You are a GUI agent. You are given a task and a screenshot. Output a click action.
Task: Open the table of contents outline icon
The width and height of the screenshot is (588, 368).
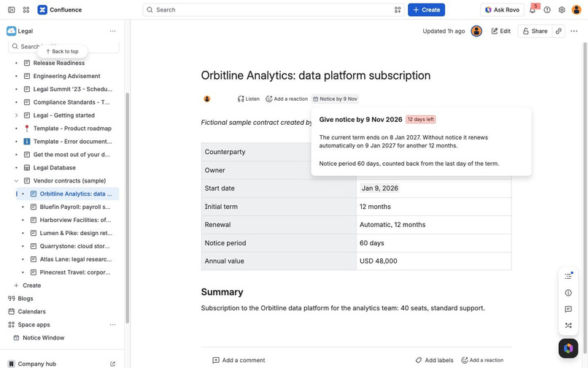point(568,276)
